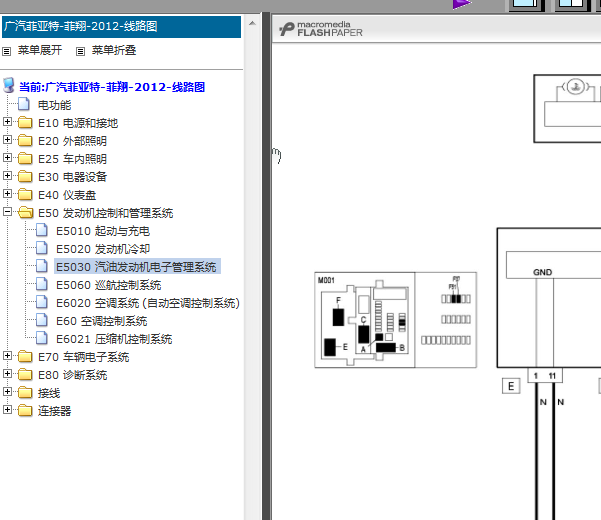Expand the E40 仪表盘 tree node
The height and width of the screenshot is (520, 601).
pos(7,194)
